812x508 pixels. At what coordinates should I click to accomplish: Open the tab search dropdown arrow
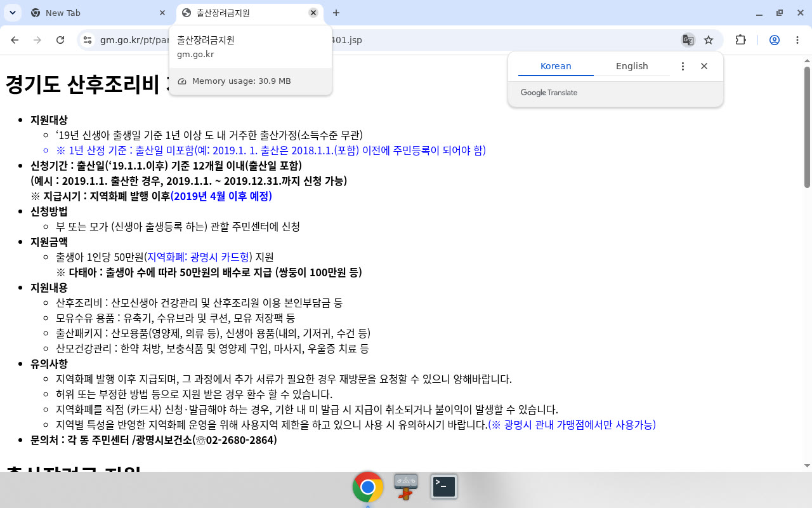[x=12, y=13]
